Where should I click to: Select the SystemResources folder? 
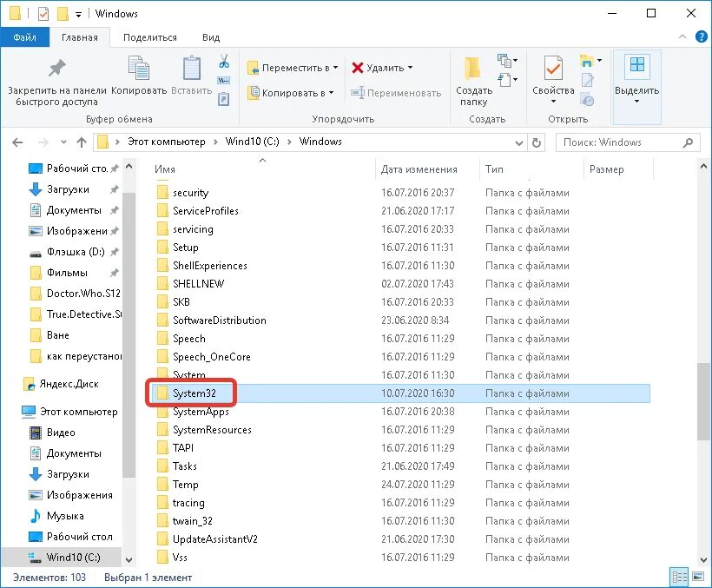(399, 430)
